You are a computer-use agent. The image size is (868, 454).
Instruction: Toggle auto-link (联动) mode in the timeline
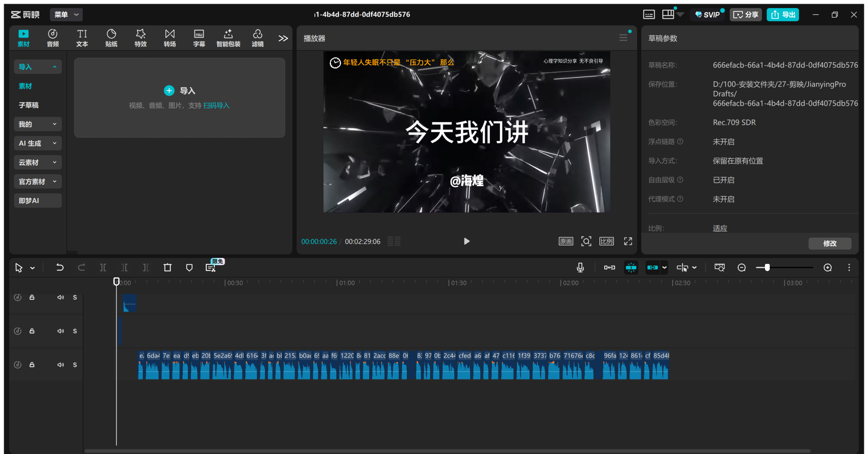tap(653, 267)
